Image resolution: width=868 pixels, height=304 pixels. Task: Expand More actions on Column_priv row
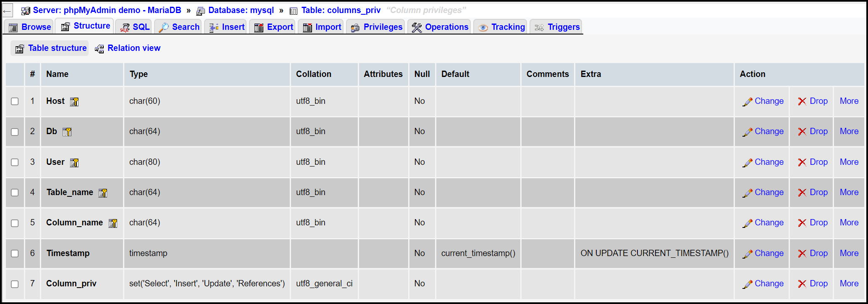click(x=849, y=283)
